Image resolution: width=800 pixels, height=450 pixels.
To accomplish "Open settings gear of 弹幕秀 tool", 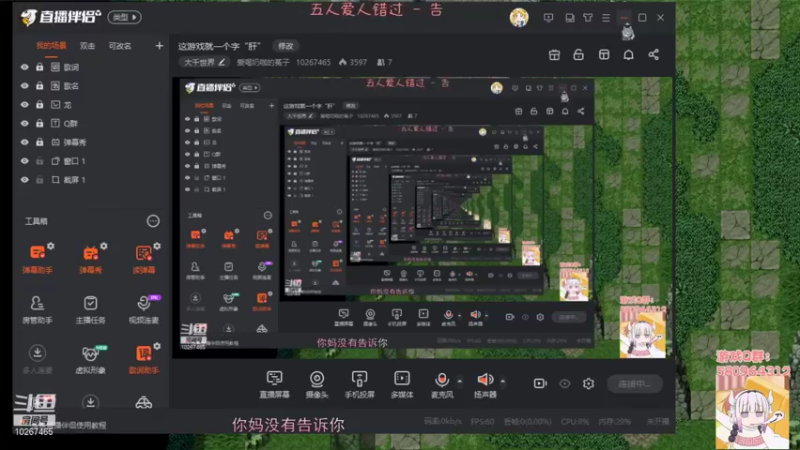I will (x=104, y=246).
